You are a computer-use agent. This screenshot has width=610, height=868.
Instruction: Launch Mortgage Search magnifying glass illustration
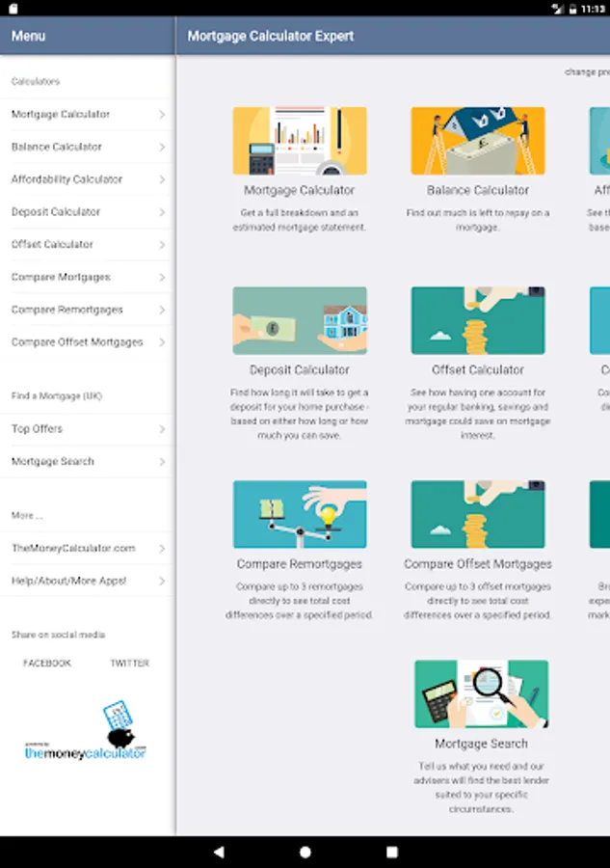coord(481,693)
